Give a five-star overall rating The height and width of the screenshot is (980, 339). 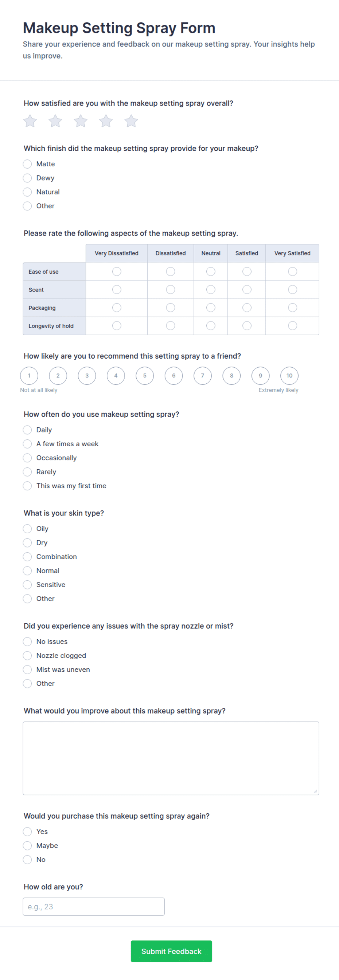[131, 121]
